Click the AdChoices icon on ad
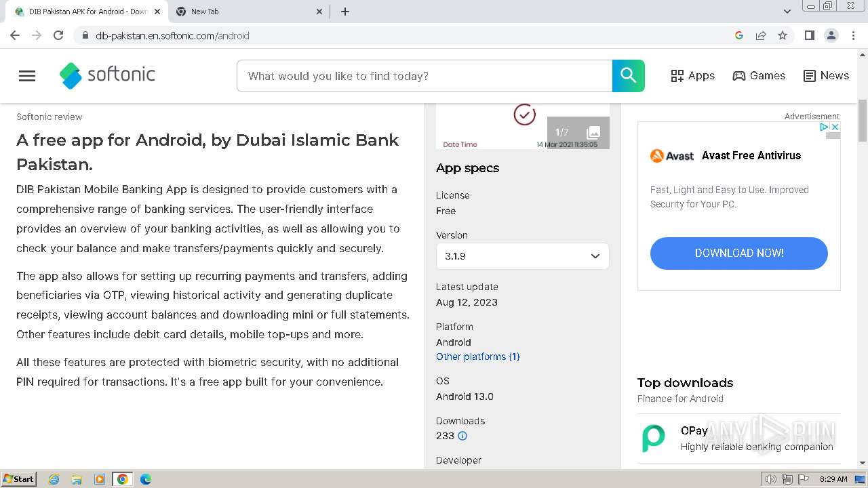The image size is (868, 488). pyautogui.click(x=825, y=127)
